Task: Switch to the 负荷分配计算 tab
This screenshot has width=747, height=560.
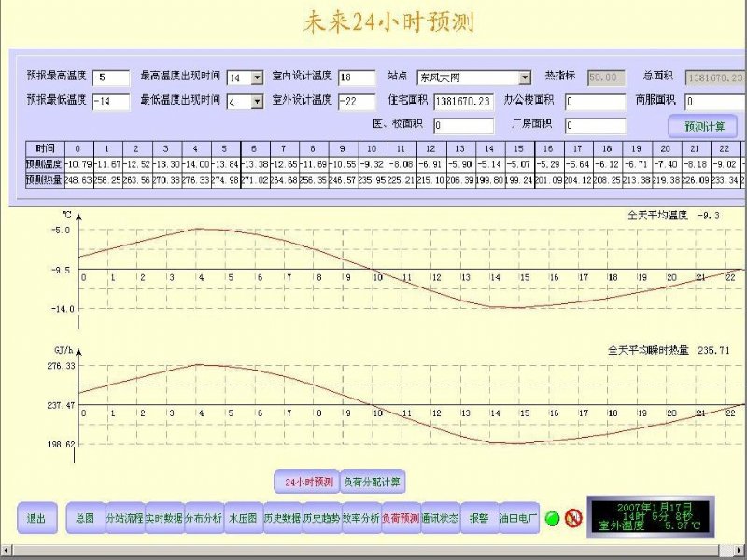Action: 372,482
